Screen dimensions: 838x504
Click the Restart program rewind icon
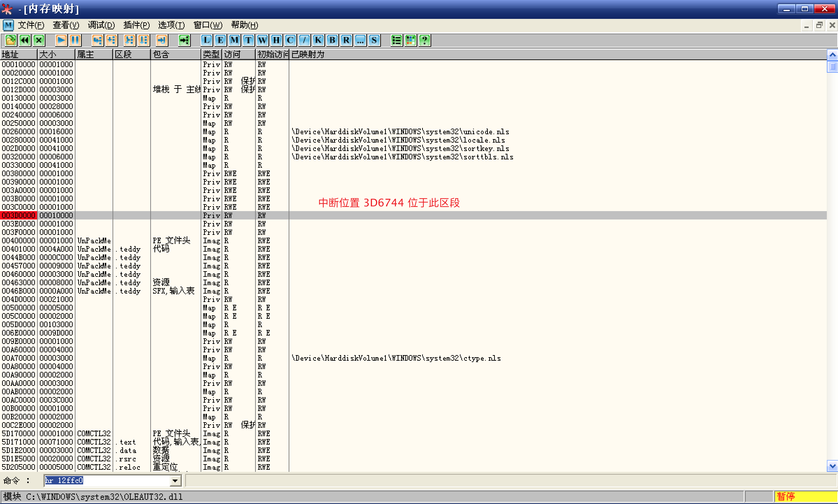(x=25, y=40)
